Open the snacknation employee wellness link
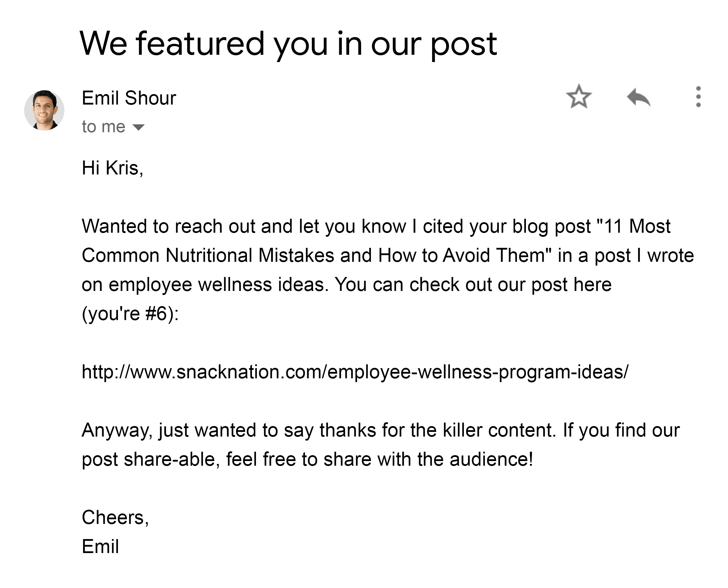Screen dimensions: 728x588 [x=355, y=372]
